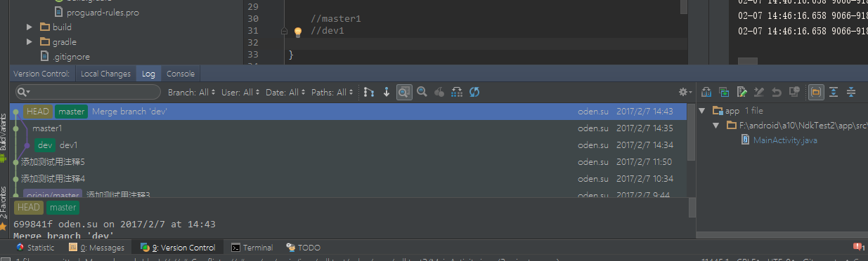Click the Show Diff icon in changes pane

pyautogui.click(x=706, y=92)
